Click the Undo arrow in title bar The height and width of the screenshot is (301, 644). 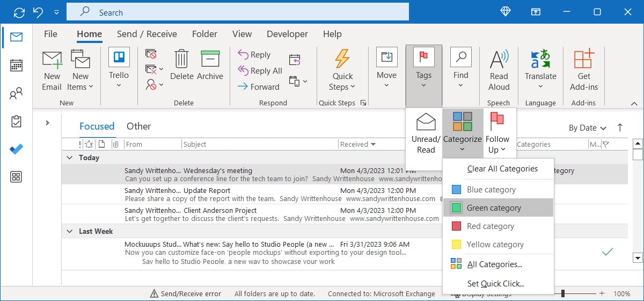click(x=38, y=12)
